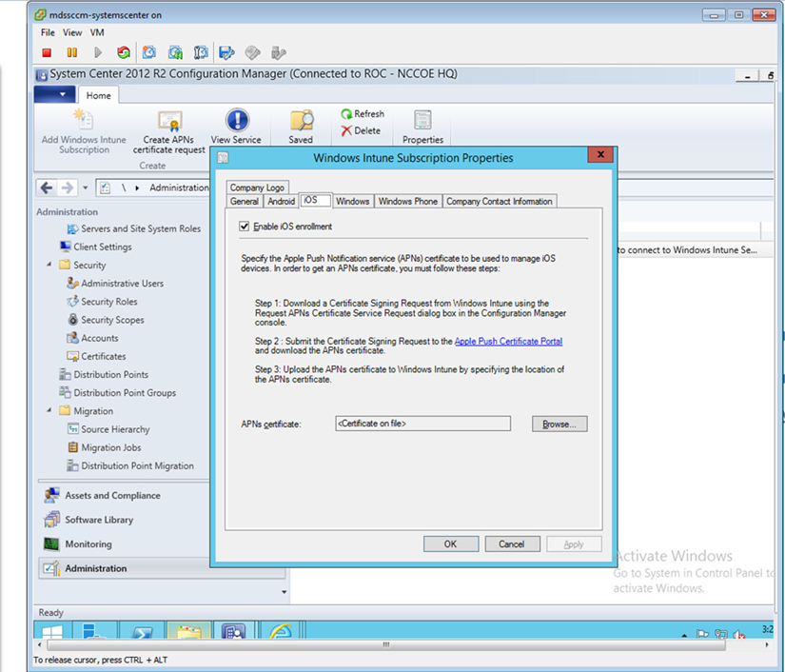Click the revert to snapshot icon
Screen dimensions: 785x672
175,52
